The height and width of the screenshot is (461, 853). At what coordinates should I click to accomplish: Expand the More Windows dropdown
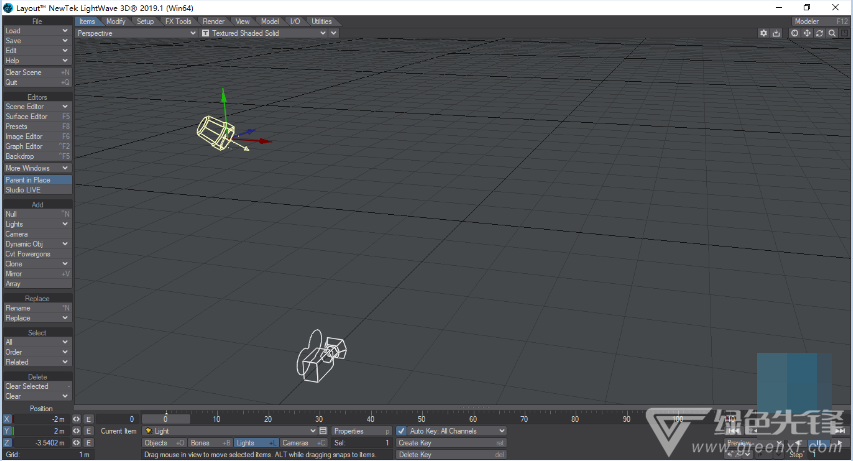pyautogui.click(x=38, y=168)
